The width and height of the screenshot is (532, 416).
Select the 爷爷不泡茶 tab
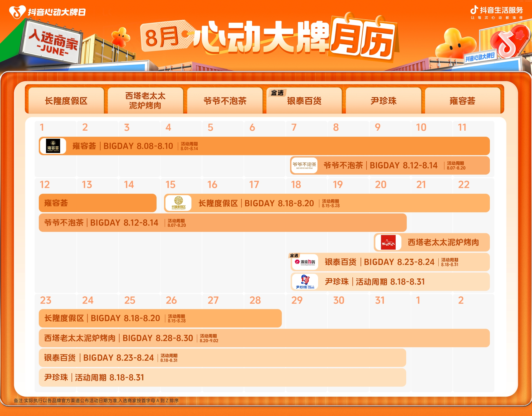(x=225, y=101)
